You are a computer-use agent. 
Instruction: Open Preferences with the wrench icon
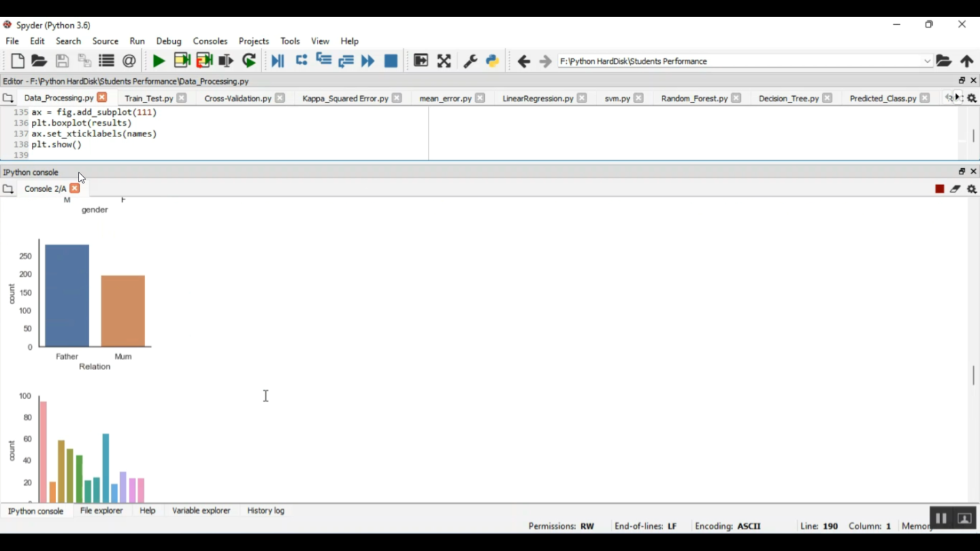[x=470, y=61]
